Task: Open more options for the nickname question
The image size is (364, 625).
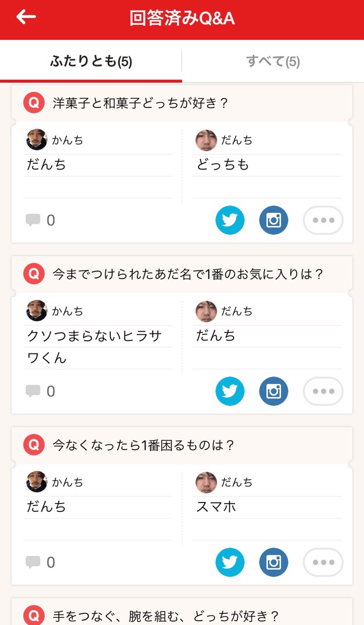Action: pos(323,391)
